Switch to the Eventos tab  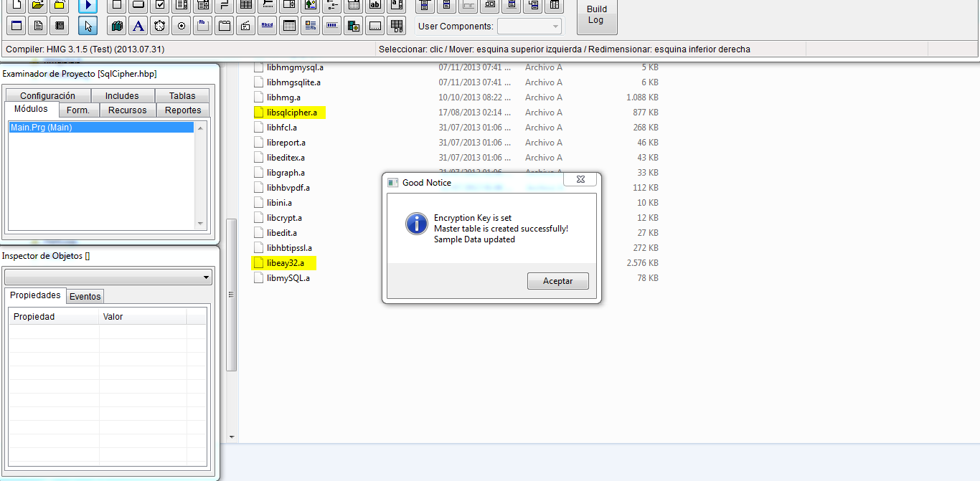pyautogui.click(x=85, y=297)
